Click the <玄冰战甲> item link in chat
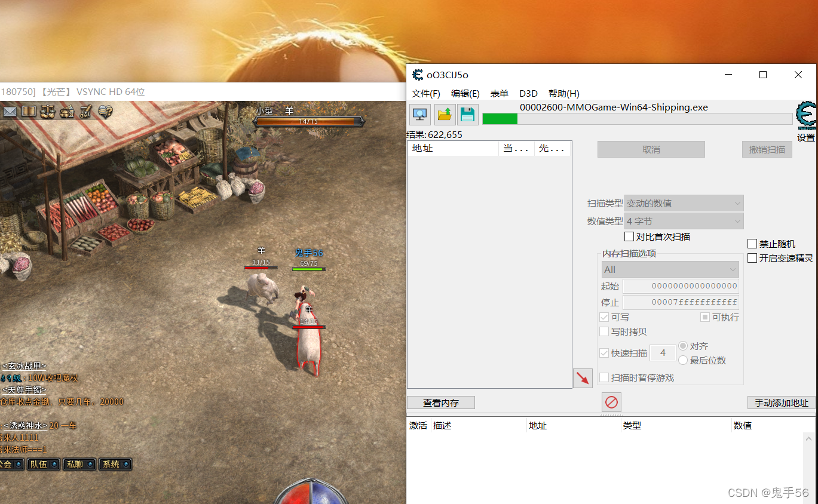The image size is (818, 504). 24,366
